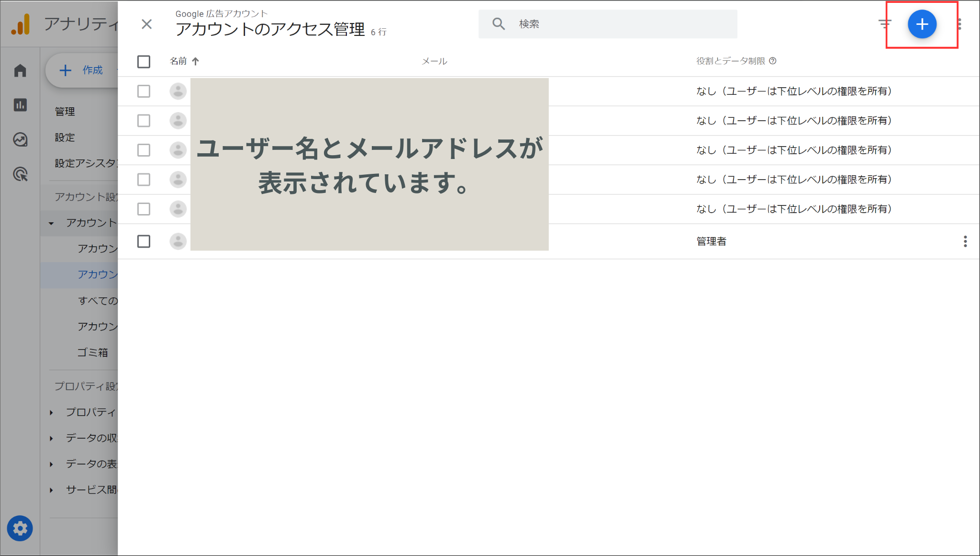
Task: Open the Reports bar-chart sidebar icon
Action: pyautogui.click(x=20, y=105)
